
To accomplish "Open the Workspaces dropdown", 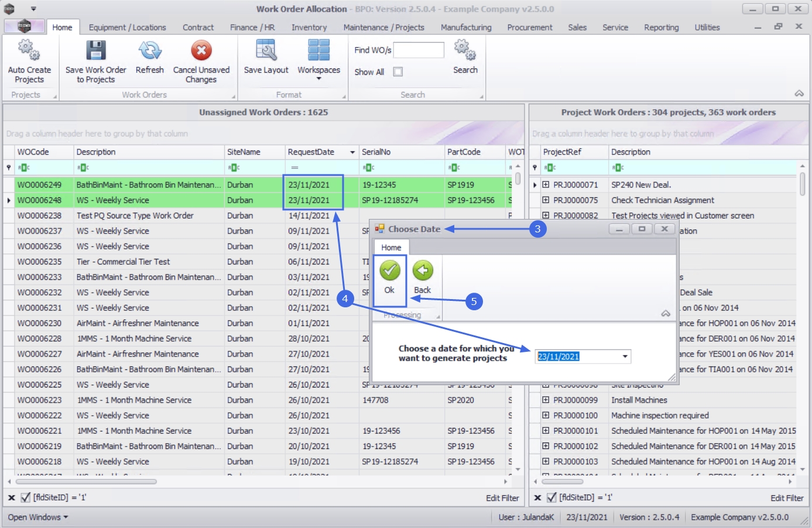I will [x=318, y=60].
